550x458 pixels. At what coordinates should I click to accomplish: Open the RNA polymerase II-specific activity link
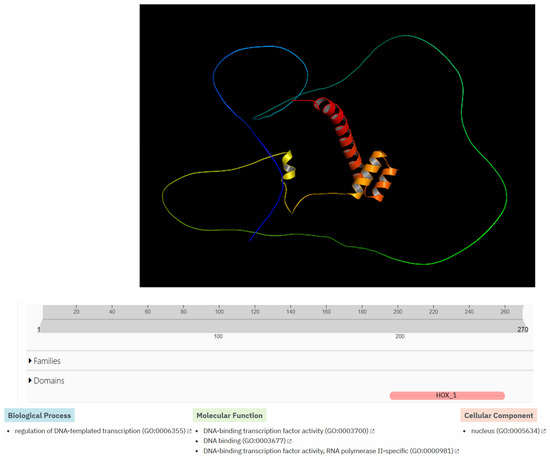click(x=328, y=451)
